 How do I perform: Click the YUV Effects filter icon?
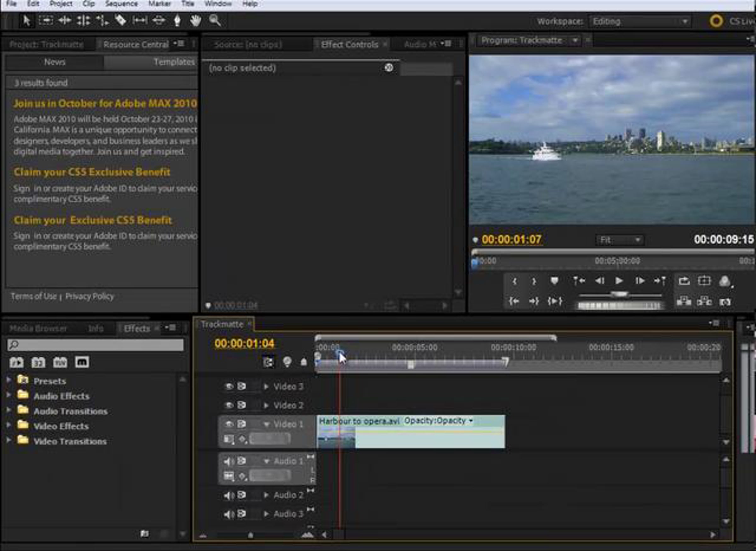(60, 362)
